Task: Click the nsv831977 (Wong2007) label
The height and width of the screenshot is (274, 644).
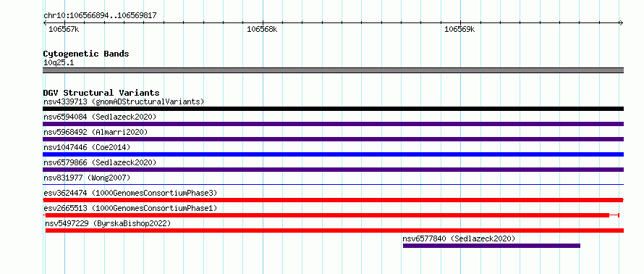Action: click(87, 178)
